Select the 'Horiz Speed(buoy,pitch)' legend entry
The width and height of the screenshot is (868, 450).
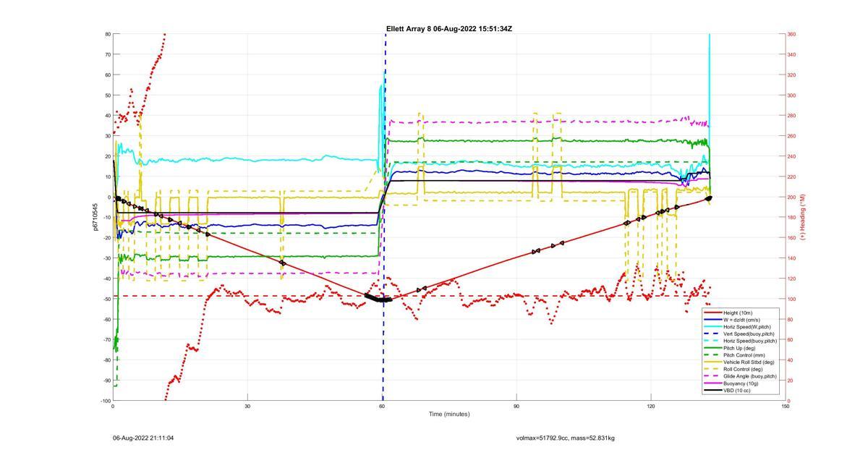click(750, 341)
